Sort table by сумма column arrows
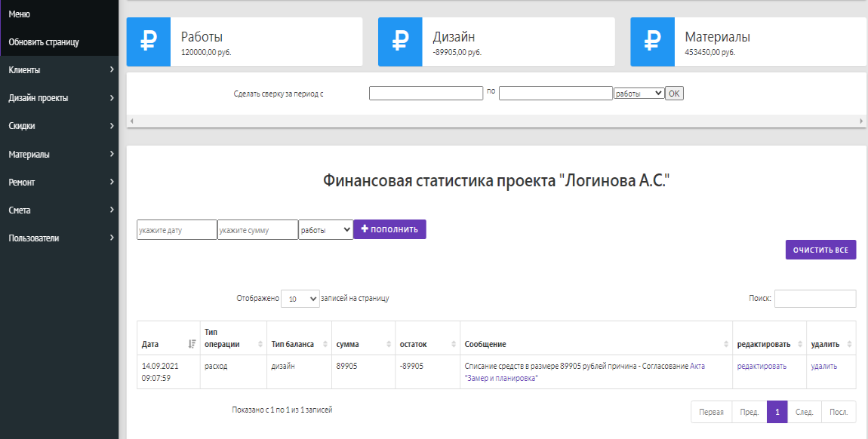Screen dimensions: 868x439 389,344
